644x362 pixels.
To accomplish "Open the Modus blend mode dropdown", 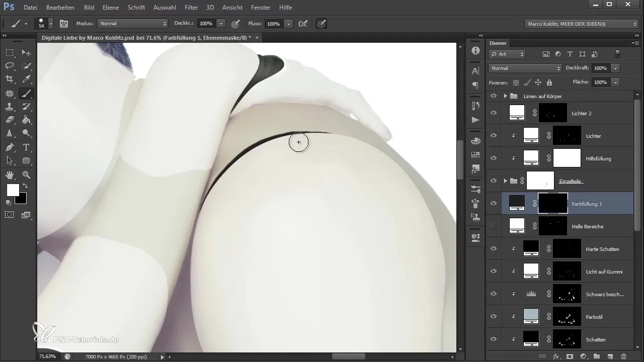I will [x=133, y=24].
